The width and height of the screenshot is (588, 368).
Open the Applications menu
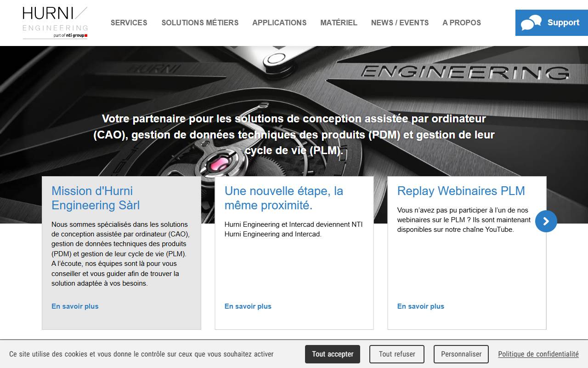[279, 23]
